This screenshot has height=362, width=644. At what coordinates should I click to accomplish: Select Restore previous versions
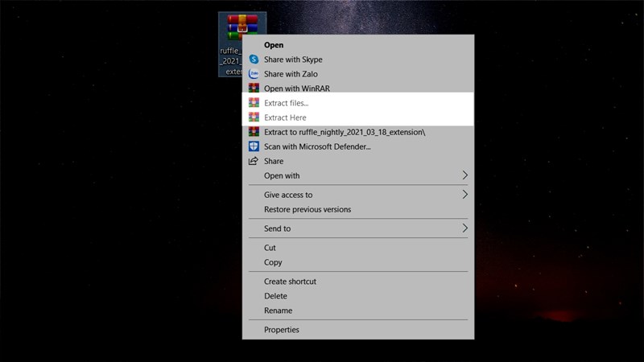click(x=358, y=209)
